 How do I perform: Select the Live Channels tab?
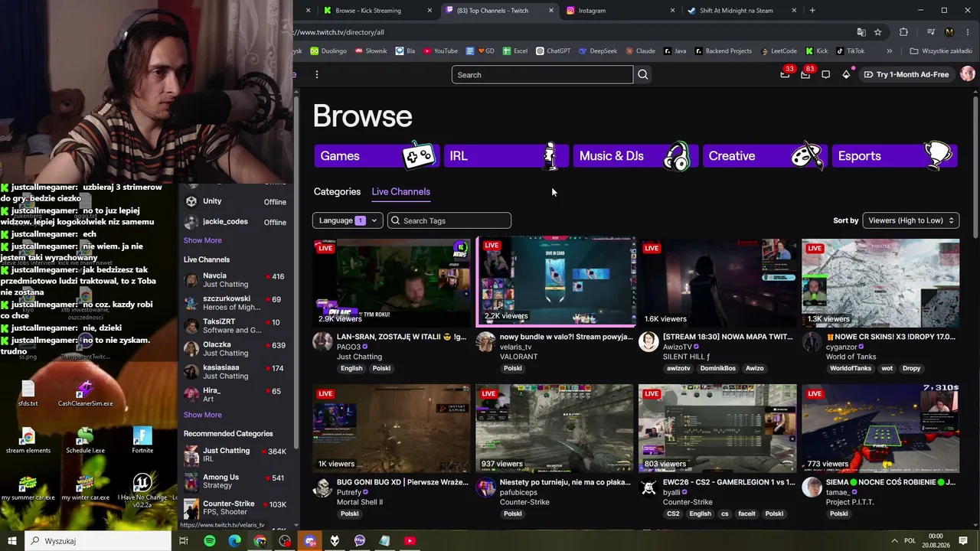point(400,191)
